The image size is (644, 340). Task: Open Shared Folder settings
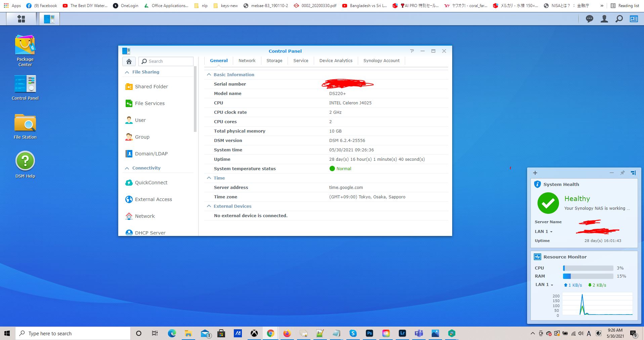click(x=146, y=87)
